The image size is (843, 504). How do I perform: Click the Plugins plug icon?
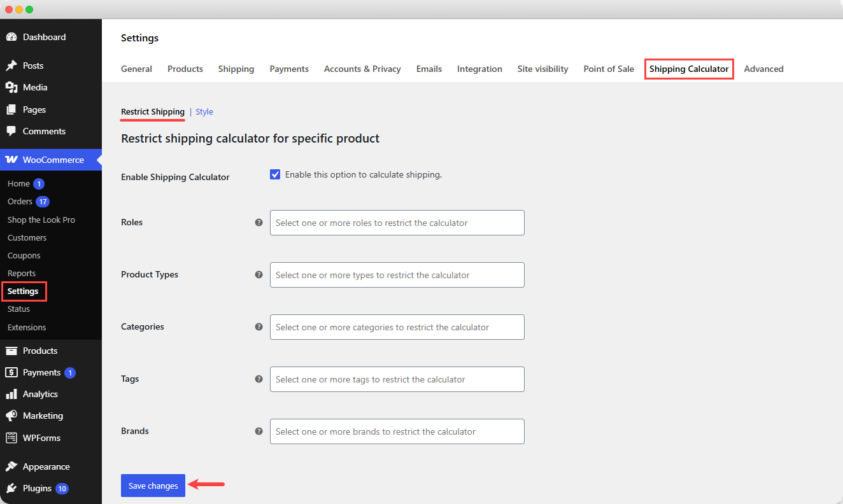11,488
